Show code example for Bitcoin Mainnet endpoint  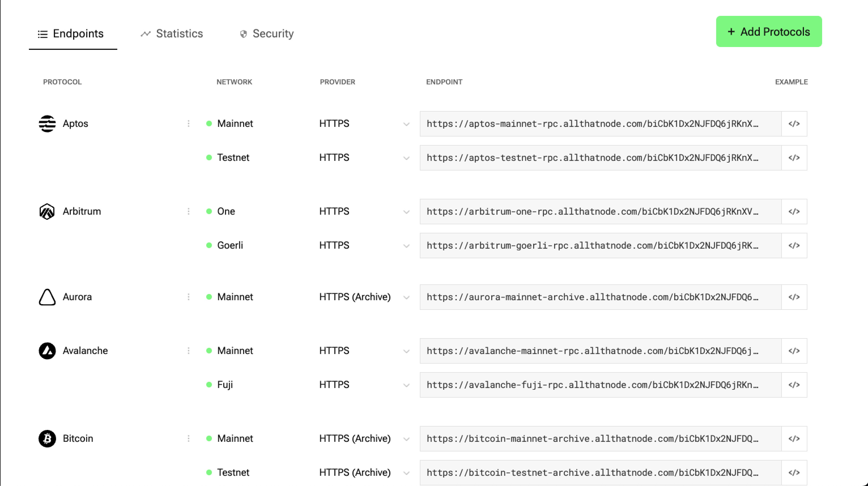(794, 439)
